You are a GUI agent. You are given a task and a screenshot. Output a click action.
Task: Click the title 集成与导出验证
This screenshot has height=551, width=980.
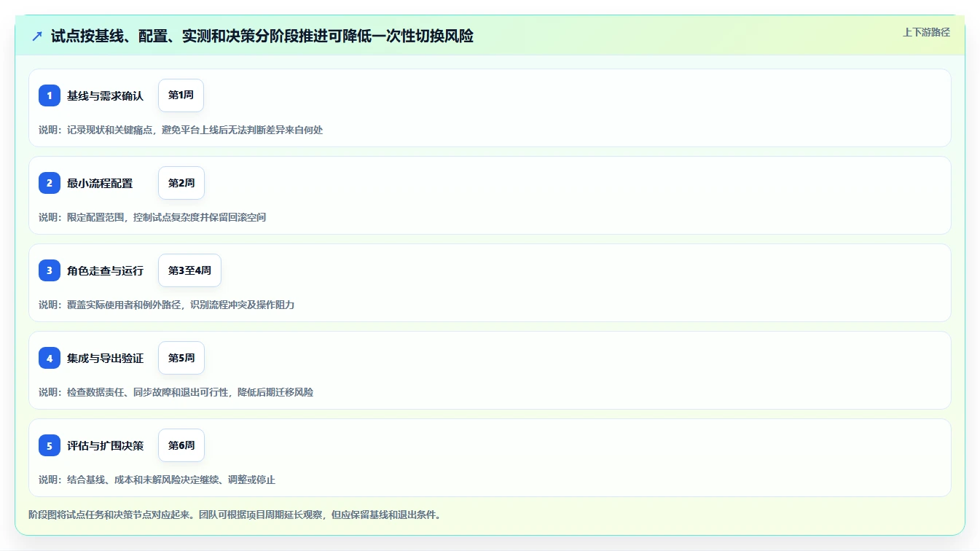pyautogui.click(x=105, y=358)
